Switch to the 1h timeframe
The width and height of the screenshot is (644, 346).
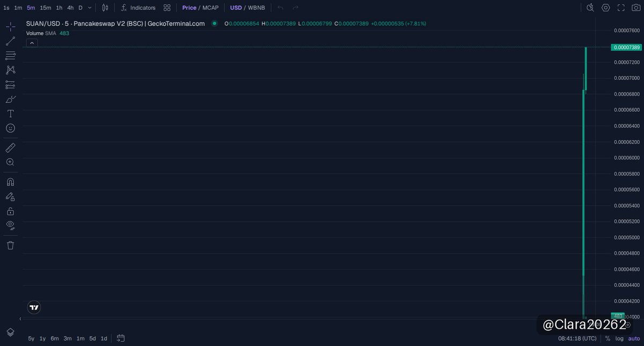[x=59, y=8]
